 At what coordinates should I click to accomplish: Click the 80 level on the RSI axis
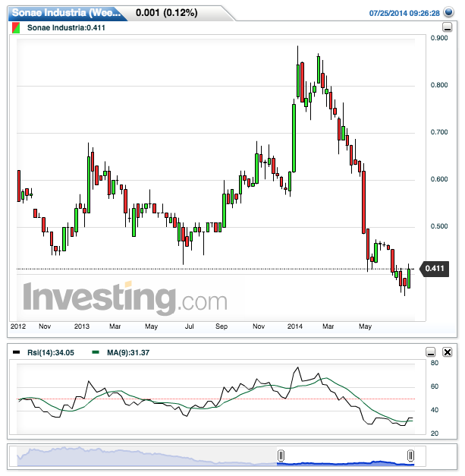pos(435,363)
